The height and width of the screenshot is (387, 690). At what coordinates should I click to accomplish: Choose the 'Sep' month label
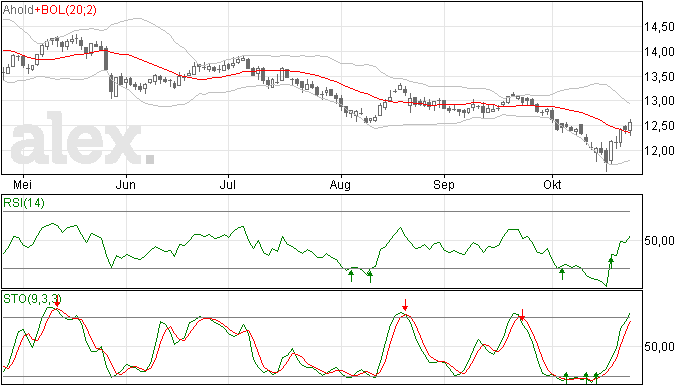(444, 185)
